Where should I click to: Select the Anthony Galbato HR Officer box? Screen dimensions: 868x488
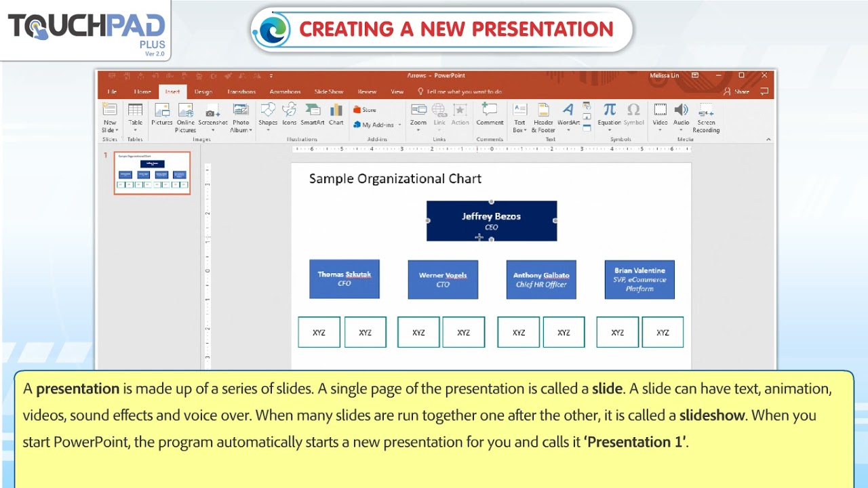(541, 279)
